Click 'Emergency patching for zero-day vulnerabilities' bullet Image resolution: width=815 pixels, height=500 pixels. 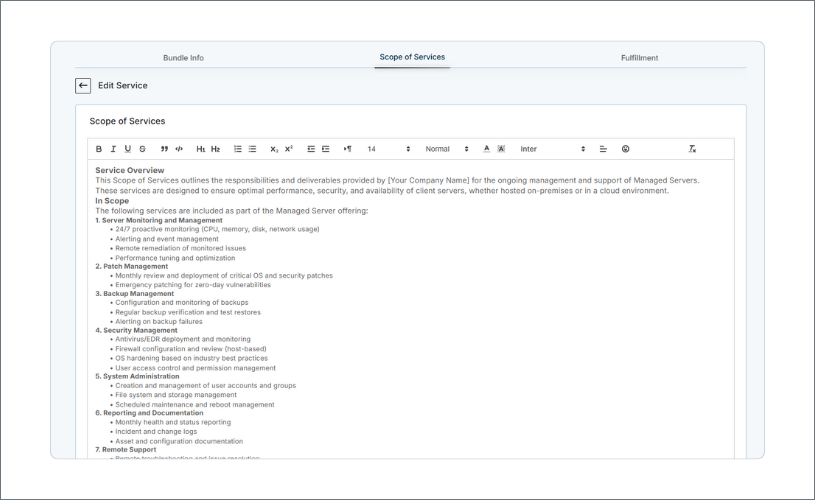[193, 285]
